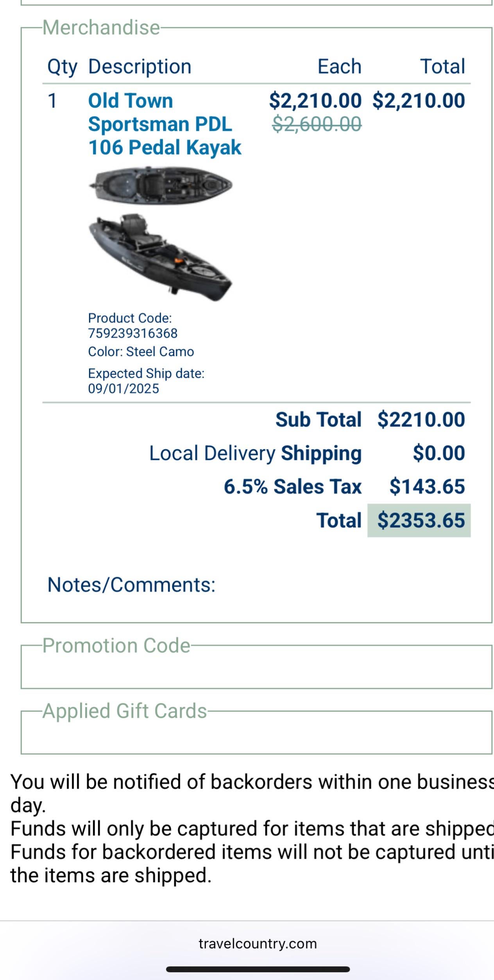Viewport: 494px width, 980px height.
Task: Click the highlighted $2353.65 total amount
Action: (x=421, y=520)
